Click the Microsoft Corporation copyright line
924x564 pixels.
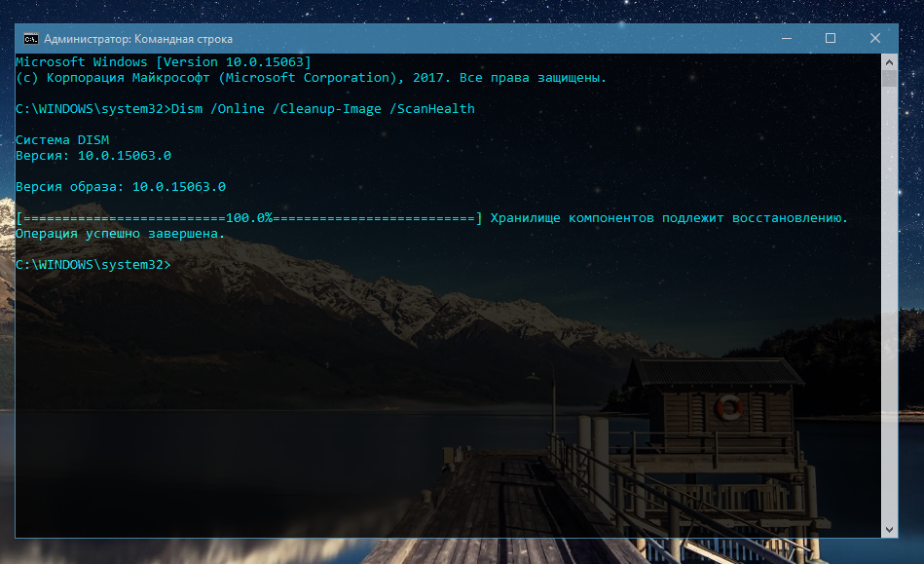pyautogui.click(x=311, y=78)
